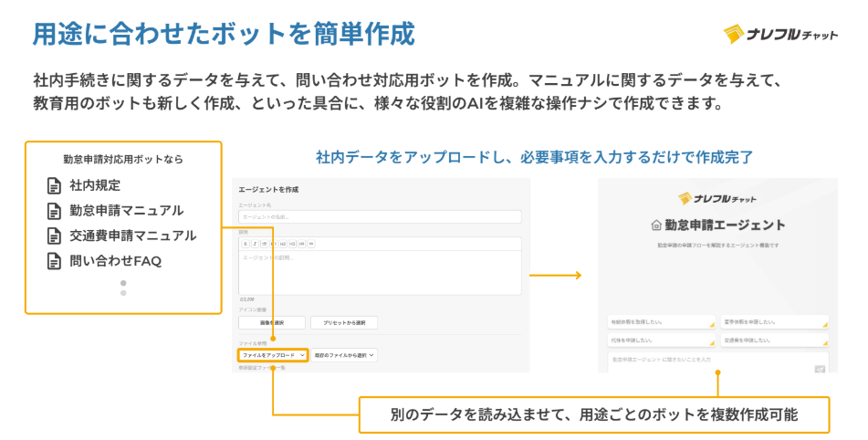Screen dimensions: 868x440
Task: Open the 既存のファイルから選択 dropdown
Action: pos(344,355)
